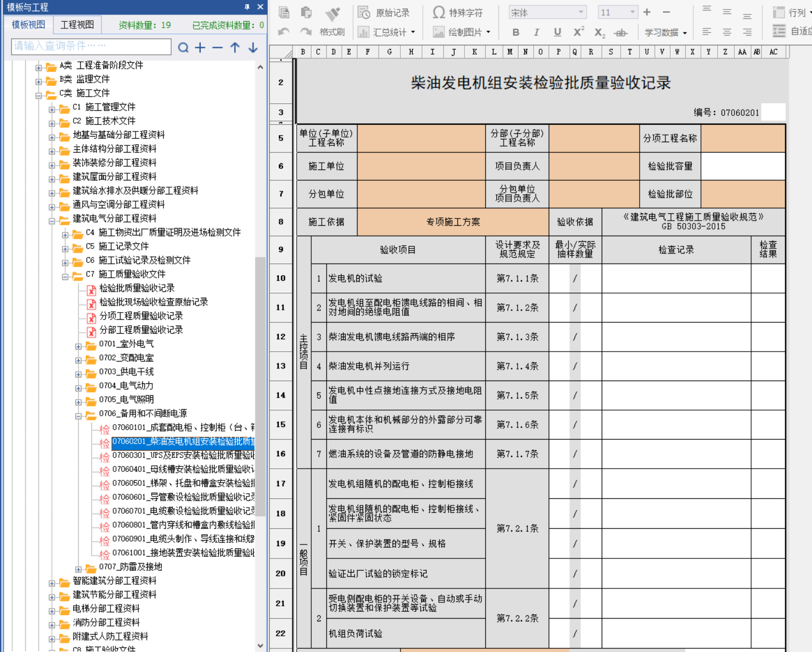This screenshot has width=812, height=652.
Task: Click the copy icon in toolbar
Action: click(284, 12)
